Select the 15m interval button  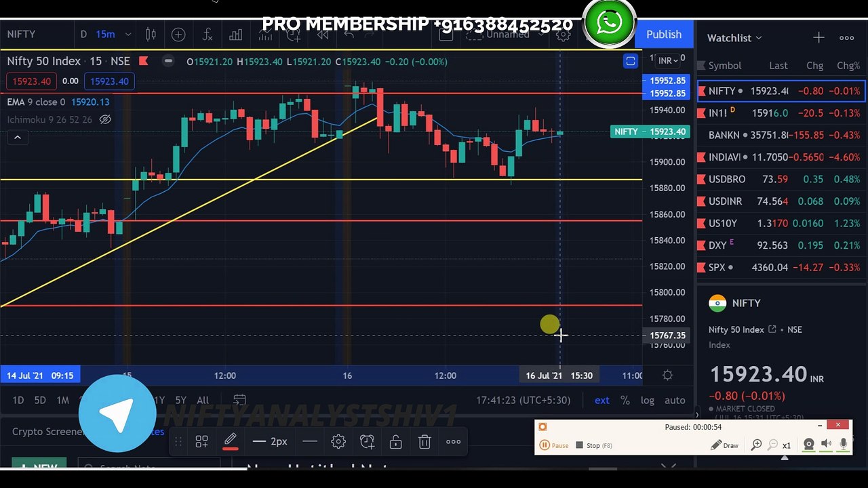pos(105,35)
